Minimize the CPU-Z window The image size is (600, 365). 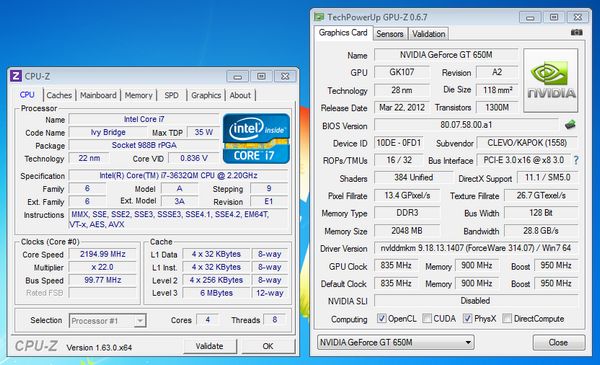pyautogui.click(x=238, y=76)
